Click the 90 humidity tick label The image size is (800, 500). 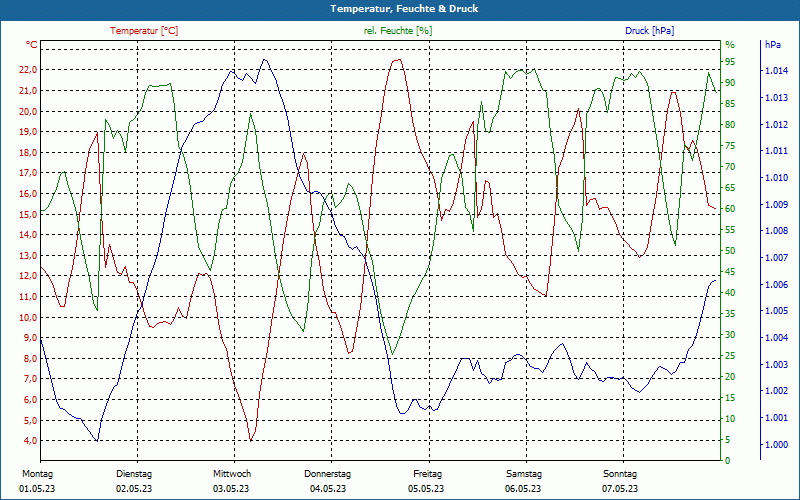pos(730,83)
